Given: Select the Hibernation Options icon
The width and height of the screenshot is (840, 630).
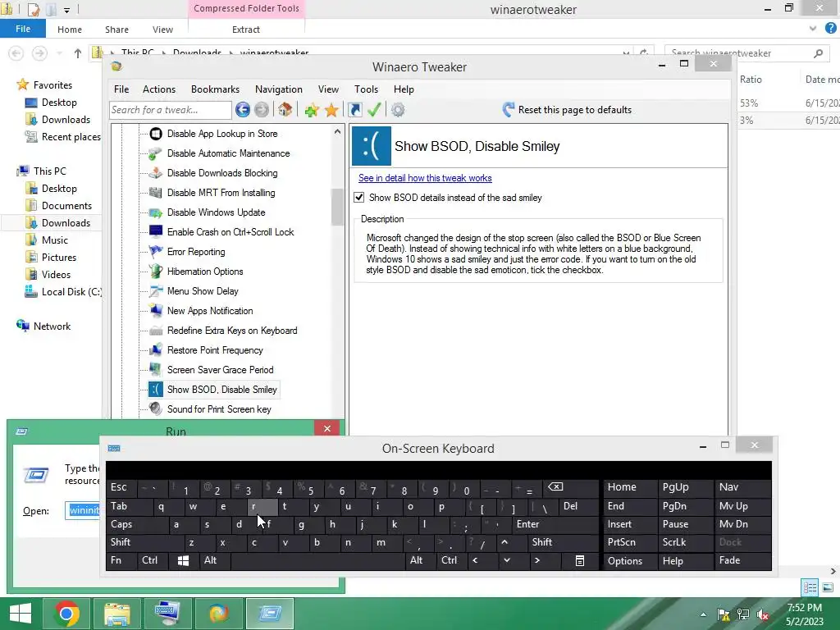Looking at the screenshot, I should (156, 271).
